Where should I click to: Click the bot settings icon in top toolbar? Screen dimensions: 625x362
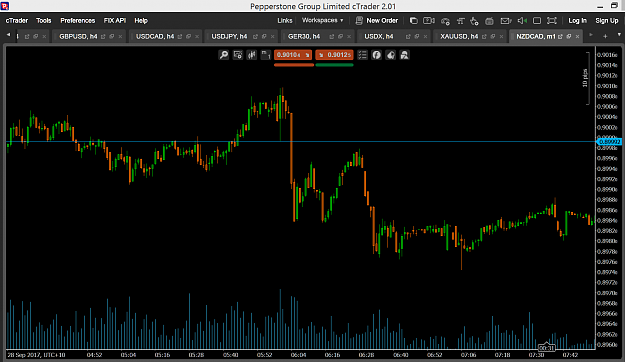coord(474,21)
